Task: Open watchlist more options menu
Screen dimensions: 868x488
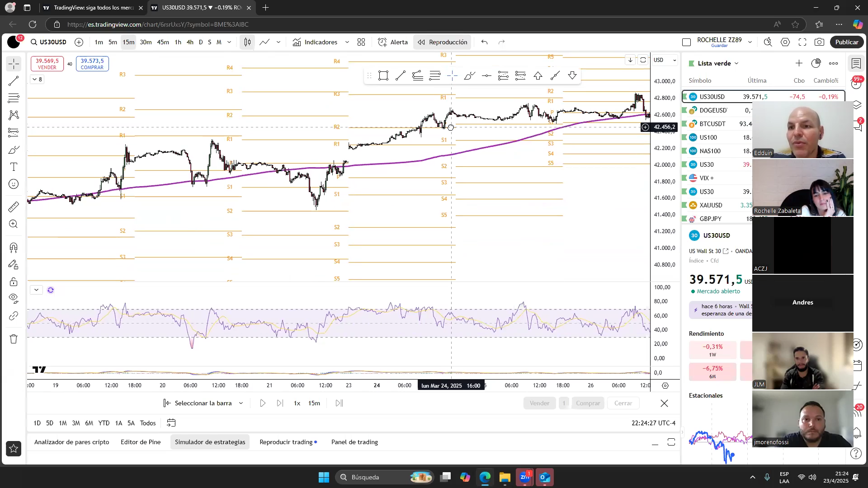Action: click(833, 63)
